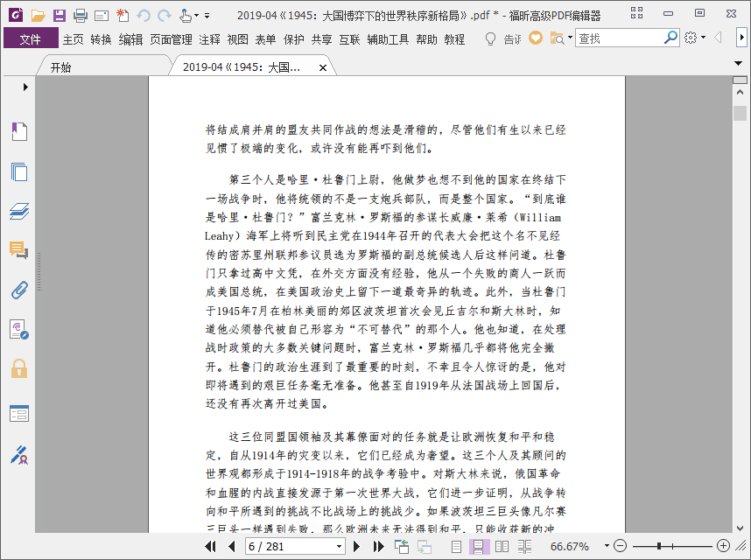This screenshot has height=560, width=751.
Task: Open the 注释 ribbon tab
Action: [x=210, y=39]
